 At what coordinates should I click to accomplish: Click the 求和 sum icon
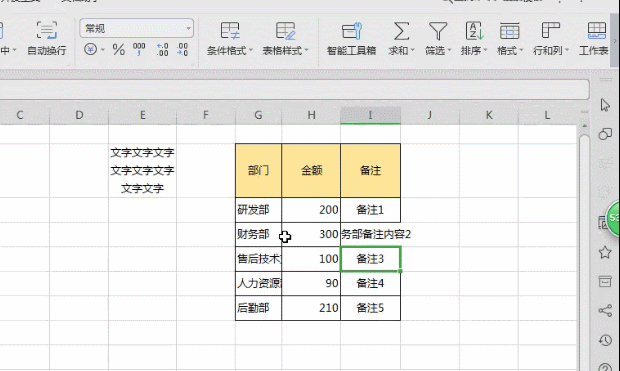pos(401,31)
